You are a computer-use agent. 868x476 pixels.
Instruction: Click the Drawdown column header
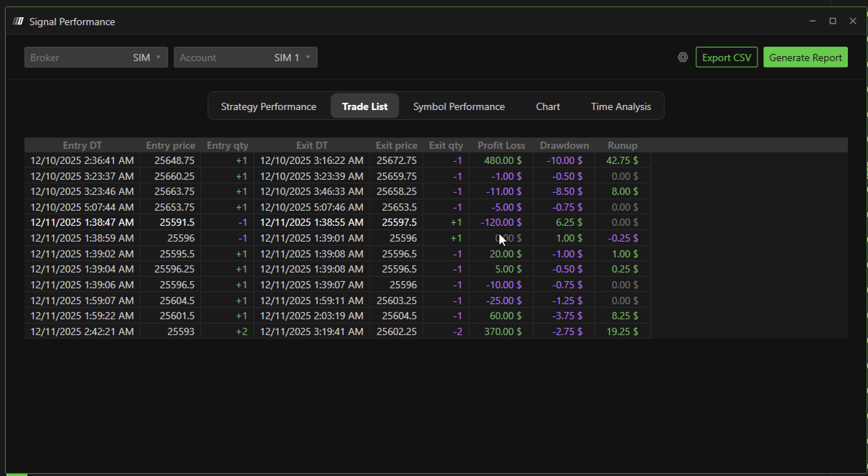tap(564, 145)
